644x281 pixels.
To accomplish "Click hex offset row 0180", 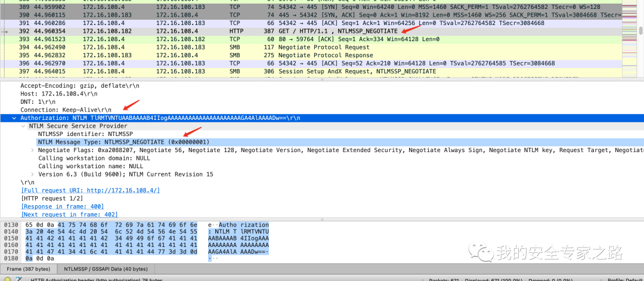I will pos(10,259).
